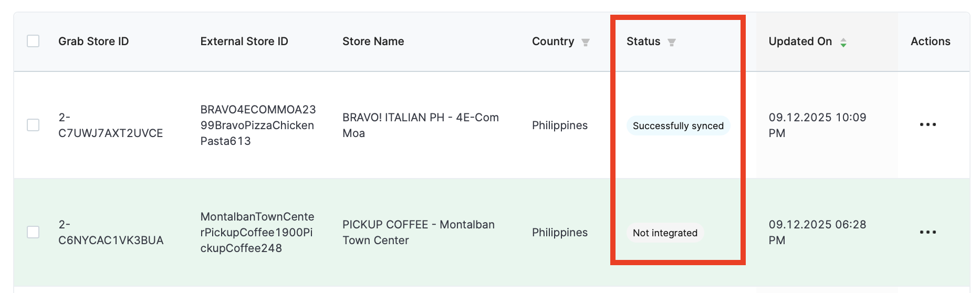
Task: Click the External Store ID header
Action: (244, 41)
